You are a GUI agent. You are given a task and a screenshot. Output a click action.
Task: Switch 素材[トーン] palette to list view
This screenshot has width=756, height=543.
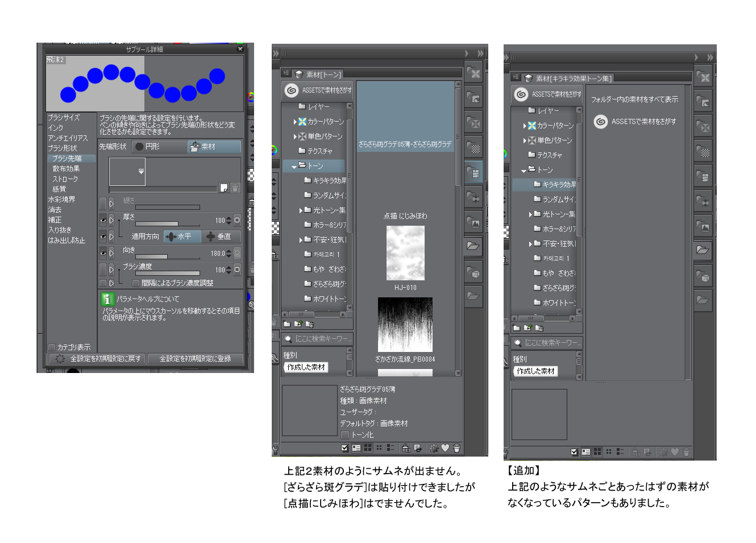tap(391, 448)
